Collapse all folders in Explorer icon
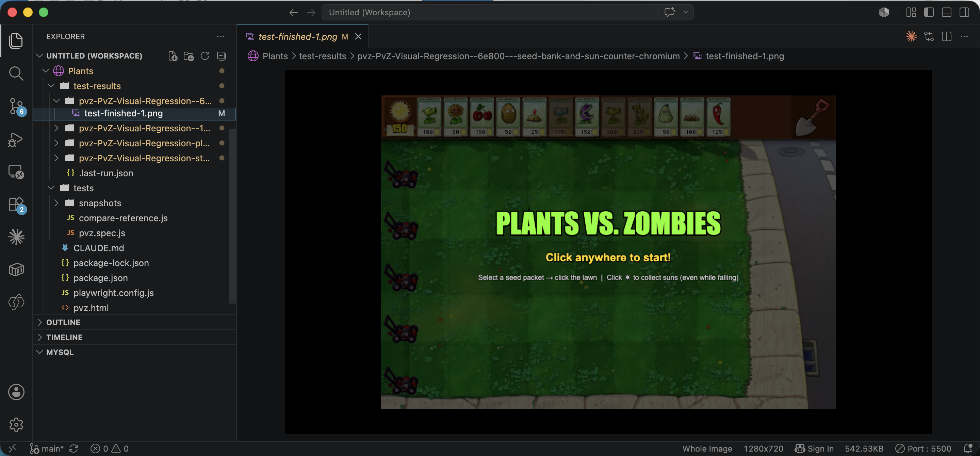The width and height of the screenshot is (980, 456). click(221, 56)
